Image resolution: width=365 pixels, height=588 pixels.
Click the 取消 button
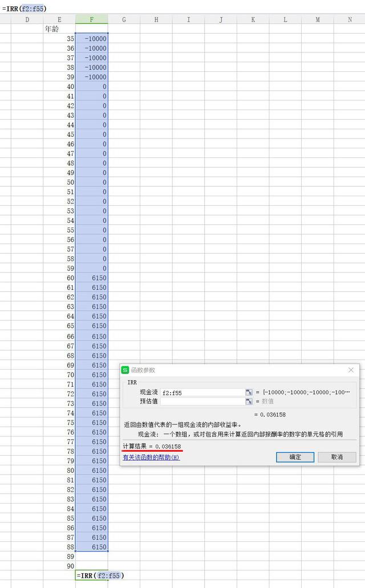pyautogui.click(x=337, y=457)
